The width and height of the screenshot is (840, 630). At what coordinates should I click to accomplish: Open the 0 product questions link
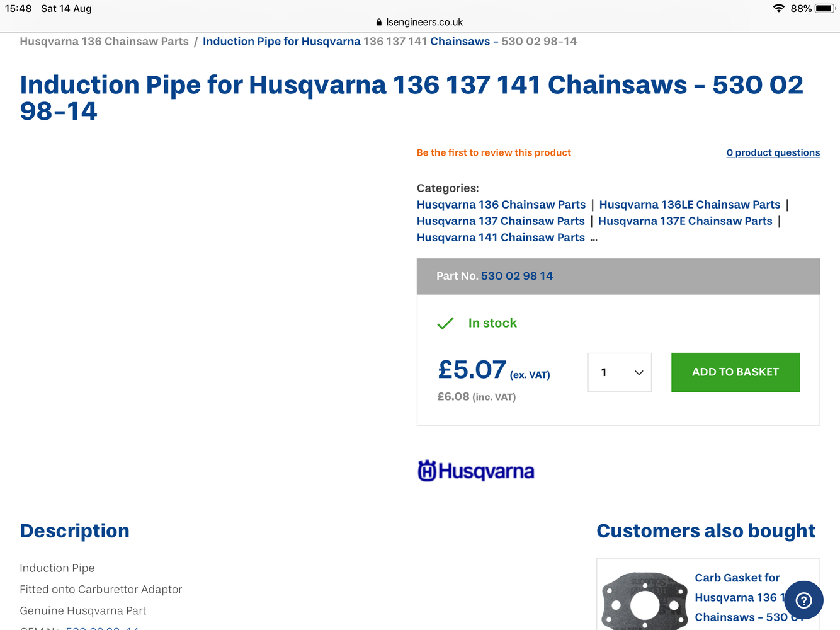click(x=773, y=152)
